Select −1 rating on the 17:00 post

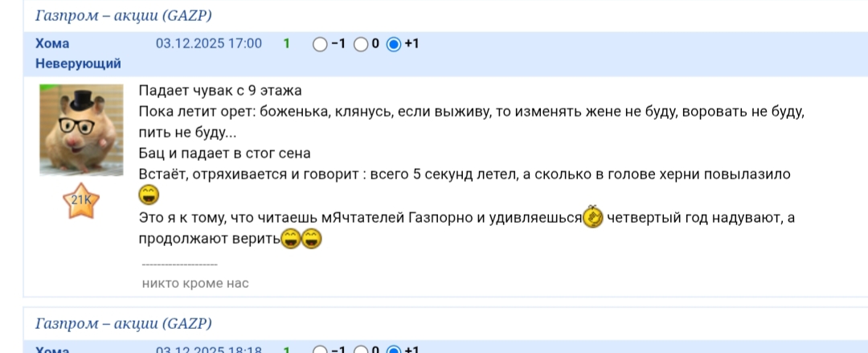pos(320,44)
